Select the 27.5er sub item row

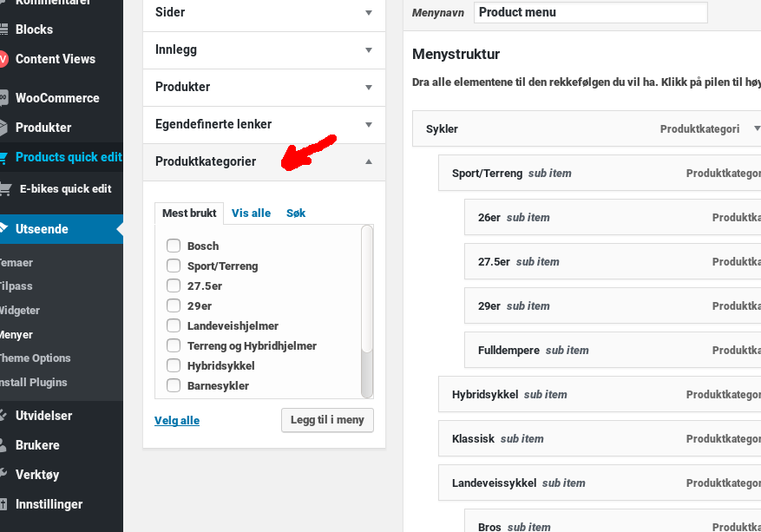point(613,261)
